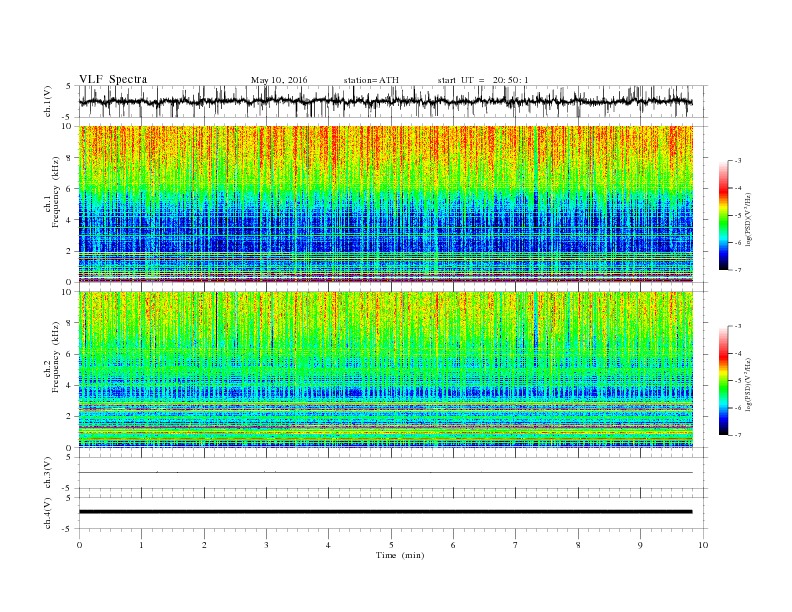Click the time axis tick label "7"
The height and width of the screenshot is (612, 792).
click(516, 545)
